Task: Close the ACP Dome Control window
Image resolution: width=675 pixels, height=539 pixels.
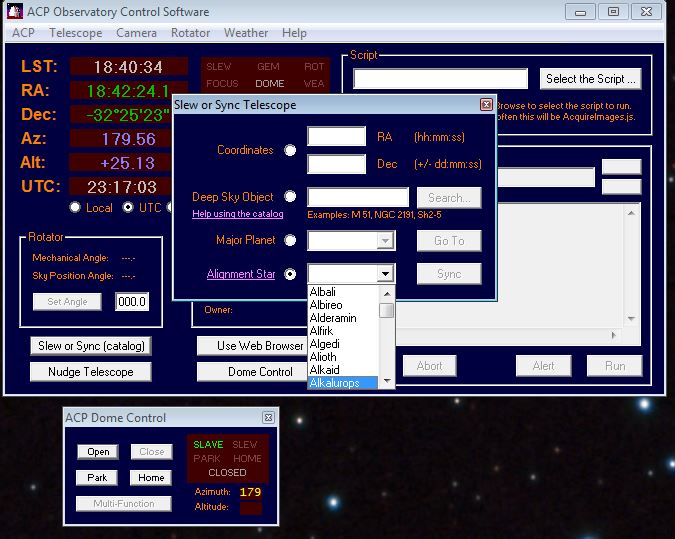Action: point(268,418)
